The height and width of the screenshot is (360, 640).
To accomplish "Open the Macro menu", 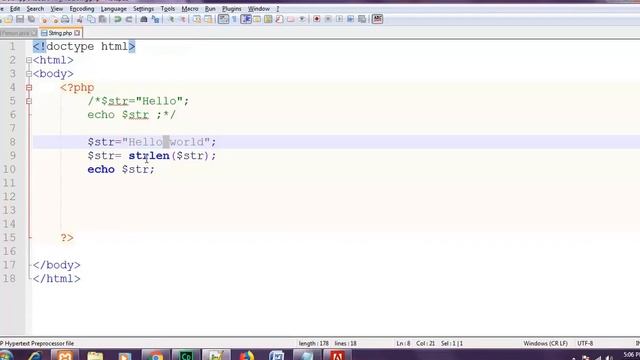I will point(190,9).
